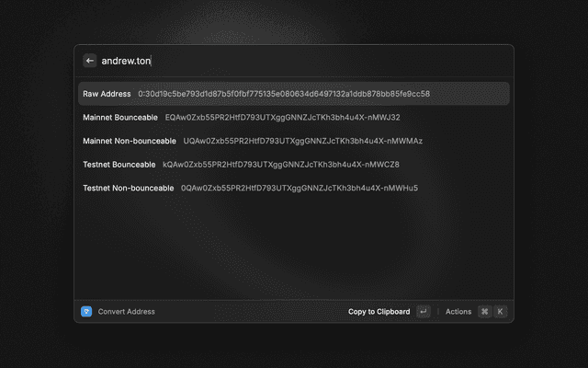Click the address value starting with UQAw0Zxb

(x=302, y=141)
